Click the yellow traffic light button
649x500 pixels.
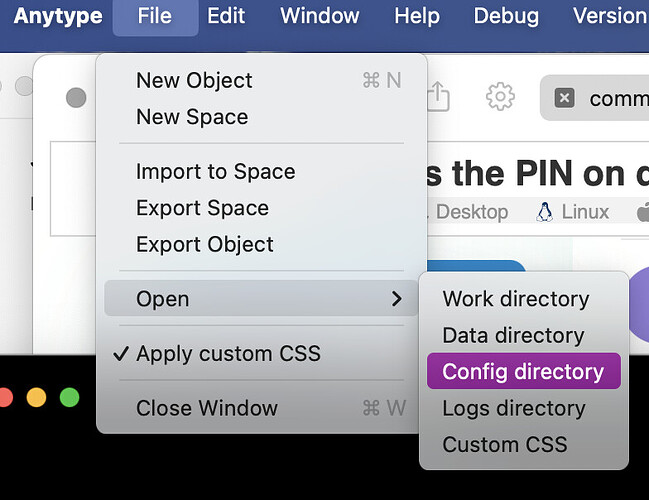click(36, 397)
